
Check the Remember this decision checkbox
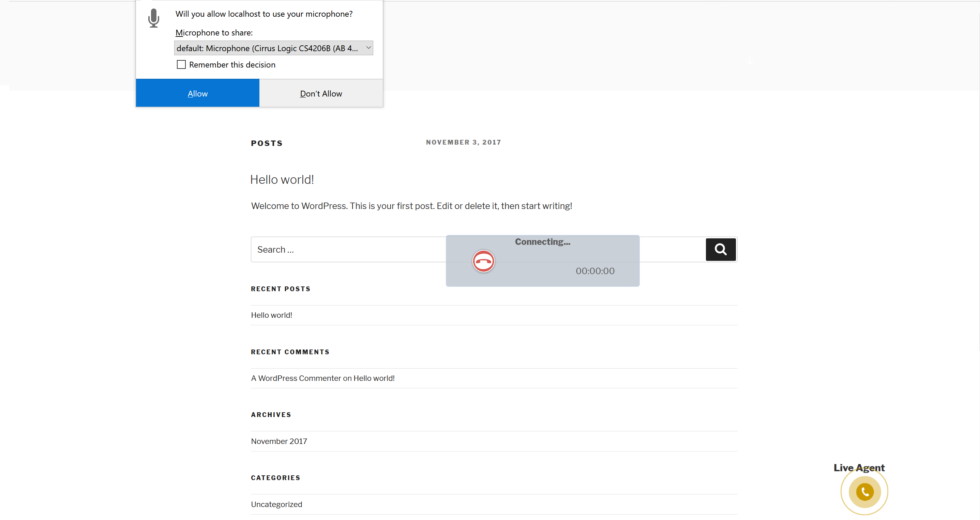[x=181, y=65]
